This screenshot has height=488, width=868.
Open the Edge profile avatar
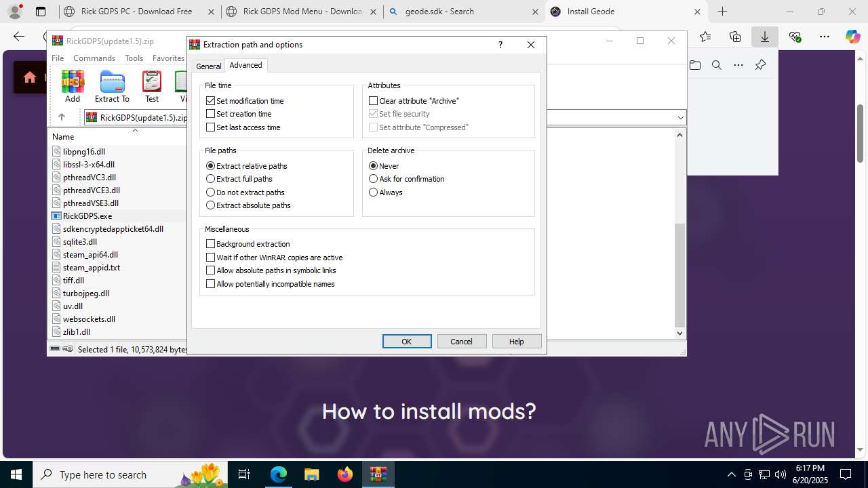point(15,12)
